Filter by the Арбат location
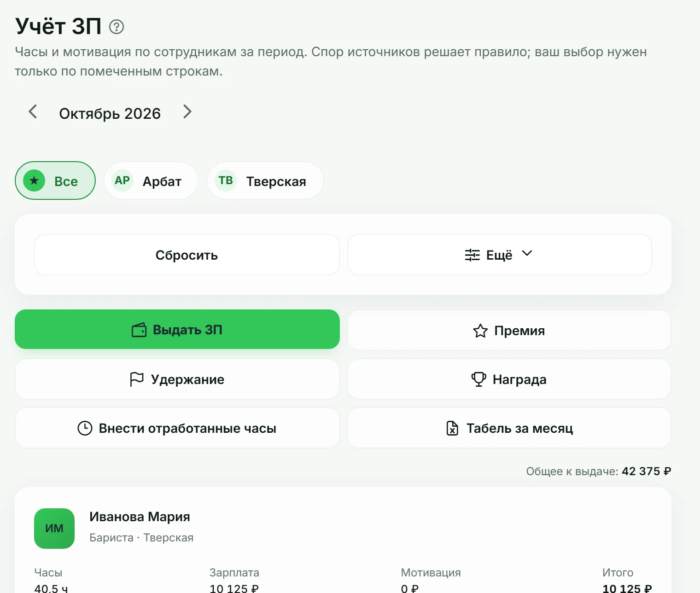This screenshot has height=593, width=700. [x=151, y=180]
